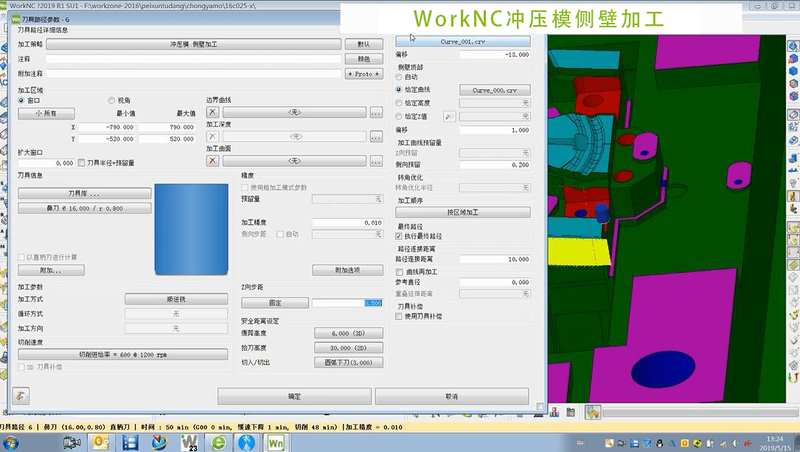
Task: Browse with the ... button for 加工曲面
Action: coord(377,161)
